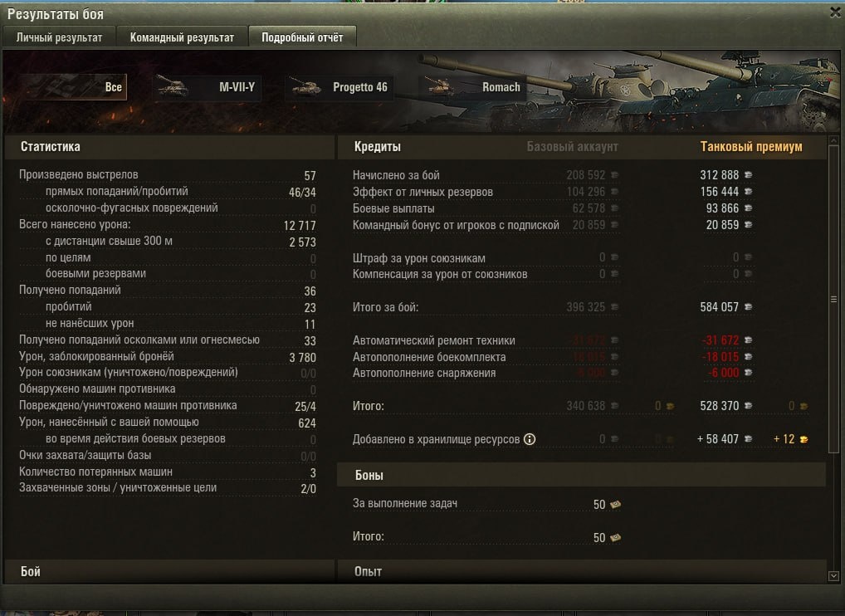Screen dimensions: 845x616
Task: Choose the Все vehicles filter
Action: [x=73, y=87]
